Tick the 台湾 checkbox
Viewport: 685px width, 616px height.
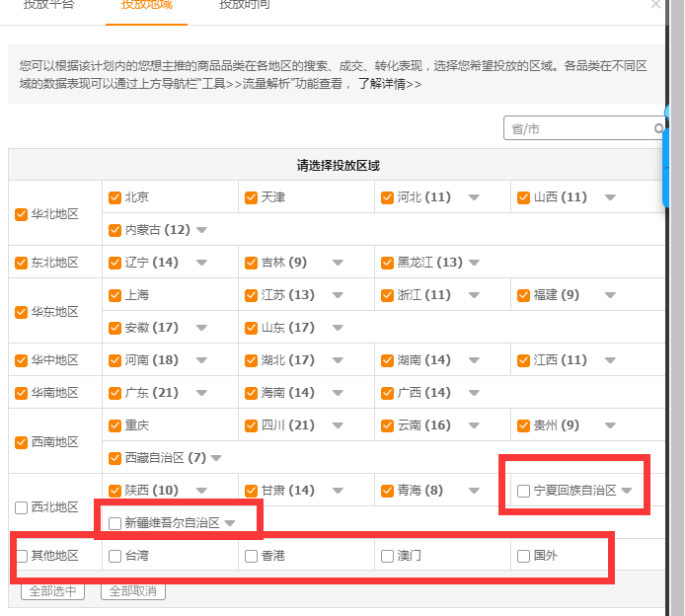(114, 556)
